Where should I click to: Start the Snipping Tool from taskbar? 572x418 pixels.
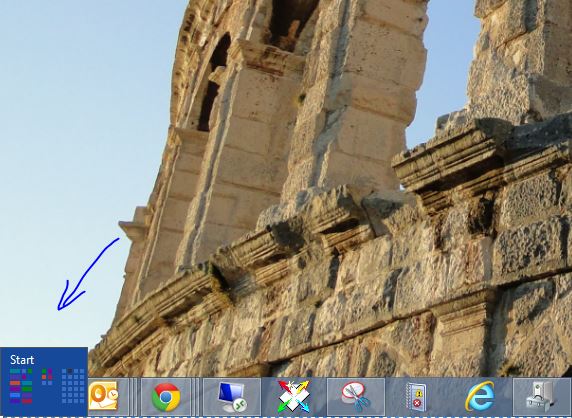coord(356,397)
